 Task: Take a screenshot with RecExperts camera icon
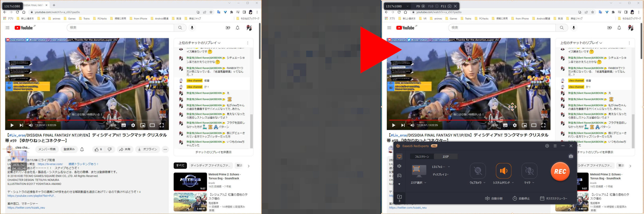click(571, 156)
